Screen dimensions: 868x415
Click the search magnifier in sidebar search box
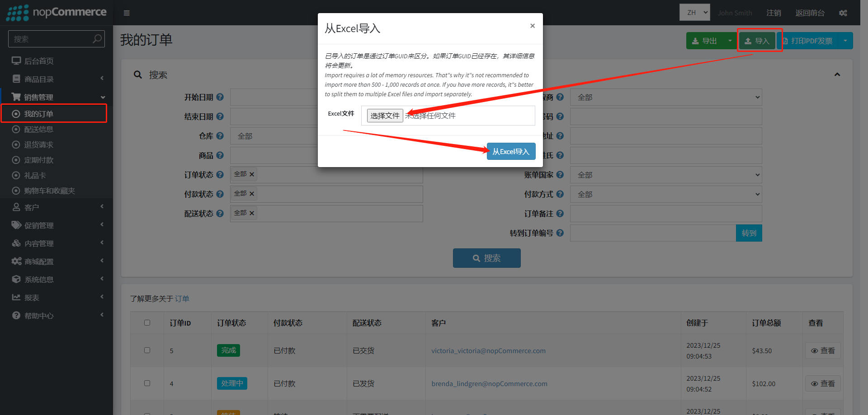(x=97, y=39)
